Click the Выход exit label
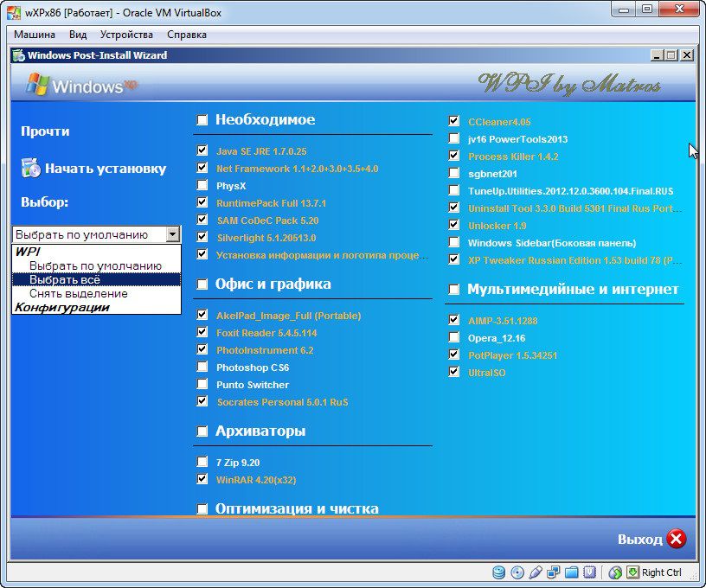The height and width of the screenshot is (588, 706). [640, 539]
